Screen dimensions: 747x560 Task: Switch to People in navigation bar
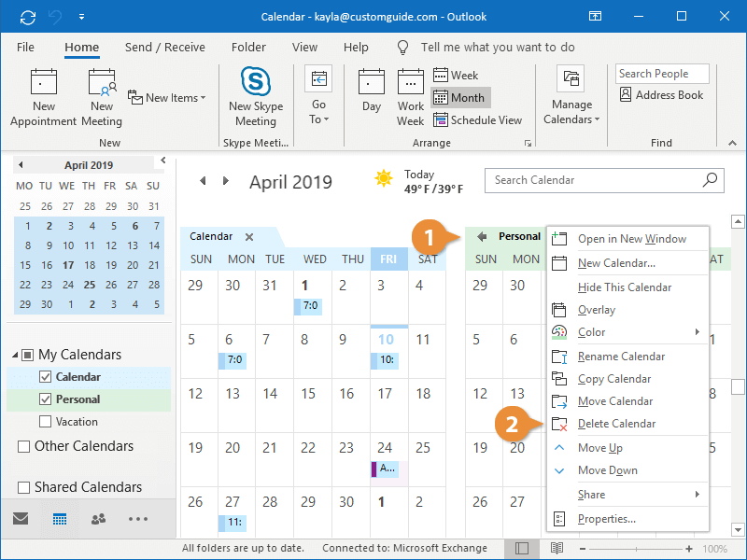[x=99, y=519]
